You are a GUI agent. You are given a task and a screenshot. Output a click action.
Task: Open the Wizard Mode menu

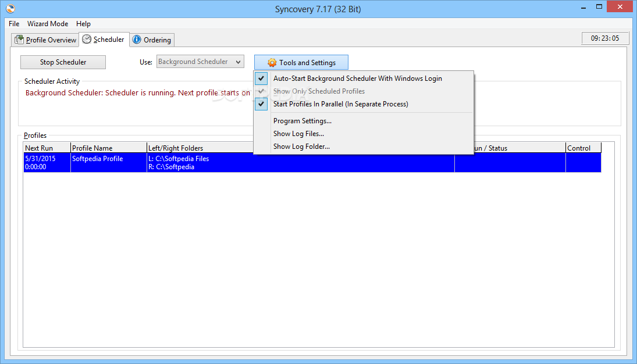48,24
